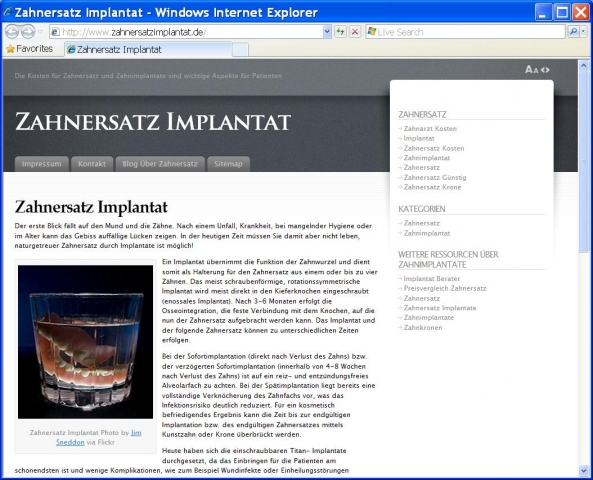Open the Zahnersatz Kosten sidebar link

[434, 148]
